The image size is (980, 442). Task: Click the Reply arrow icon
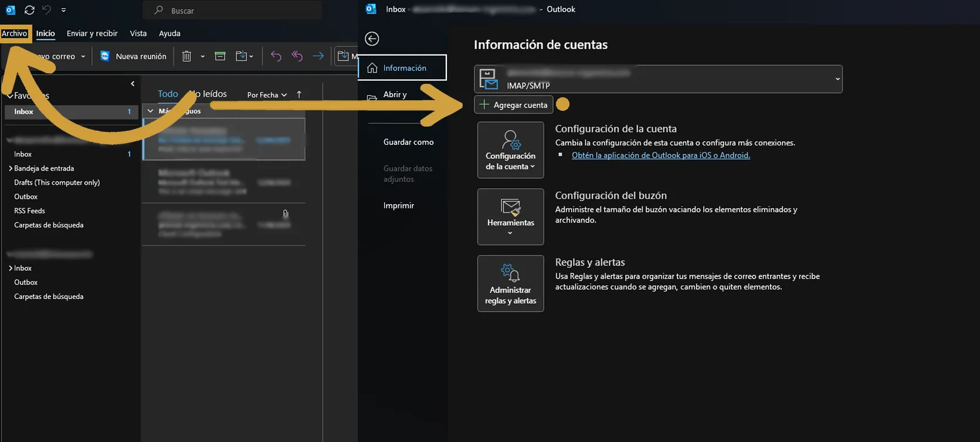(x=276, y=56)
